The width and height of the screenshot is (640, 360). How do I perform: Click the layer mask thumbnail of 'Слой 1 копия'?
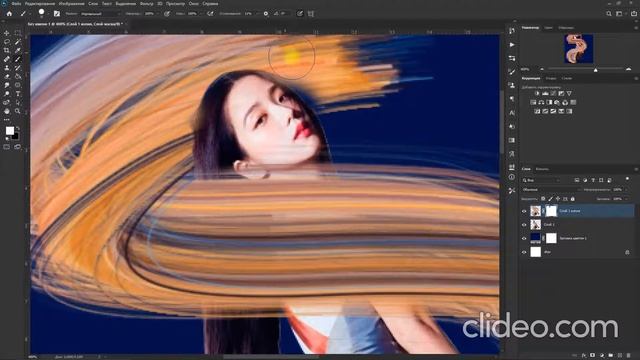coord(551,211)
